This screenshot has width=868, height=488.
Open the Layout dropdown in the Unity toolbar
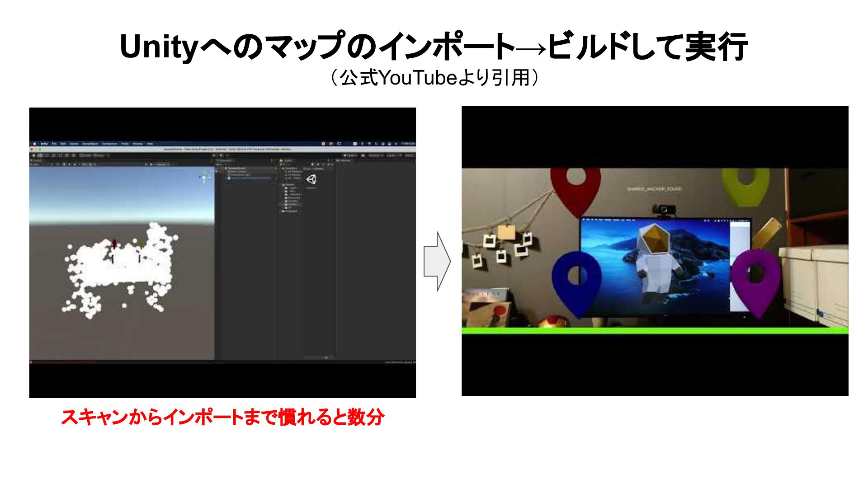[x=410, y=155]
